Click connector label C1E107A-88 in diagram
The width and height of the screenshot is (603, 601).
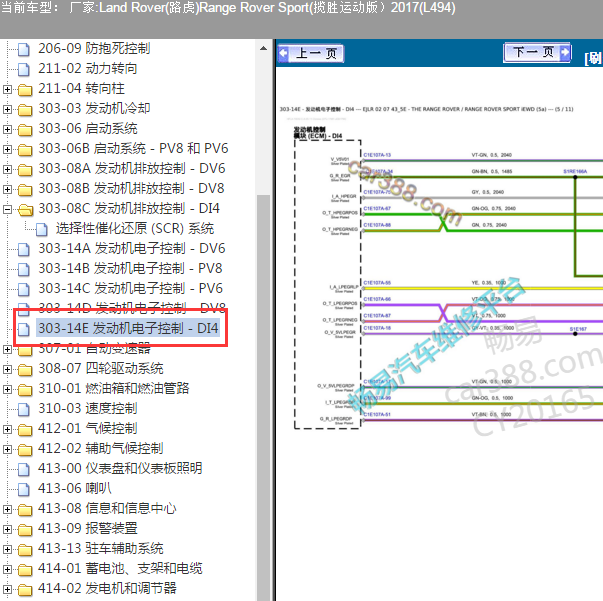pyautogui.click(x=377, y=225)
